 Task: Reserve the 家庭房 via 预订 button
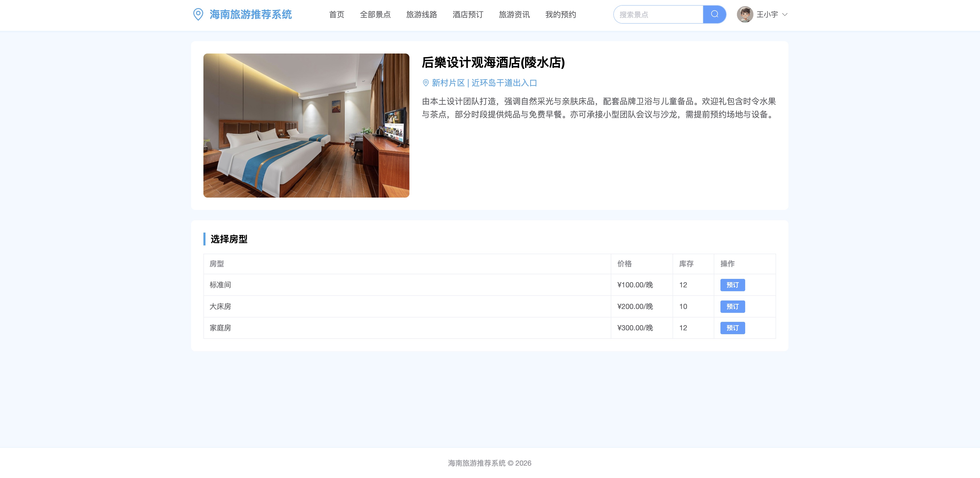(x=732, y=328)
